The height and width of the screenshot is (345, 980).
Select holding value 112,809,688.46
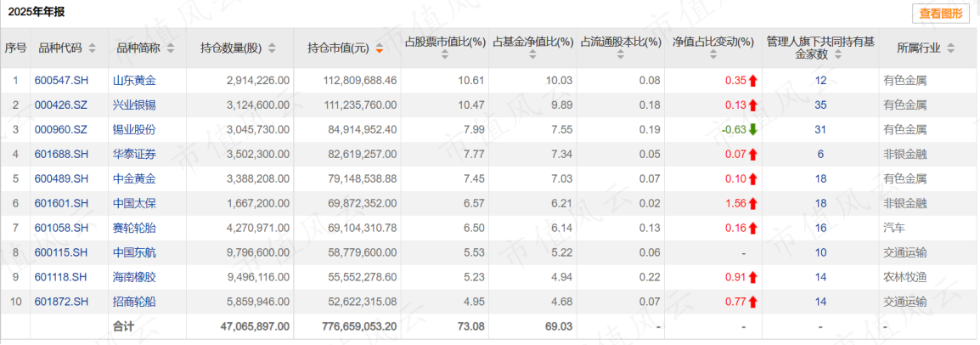click(x=360, y=81)
